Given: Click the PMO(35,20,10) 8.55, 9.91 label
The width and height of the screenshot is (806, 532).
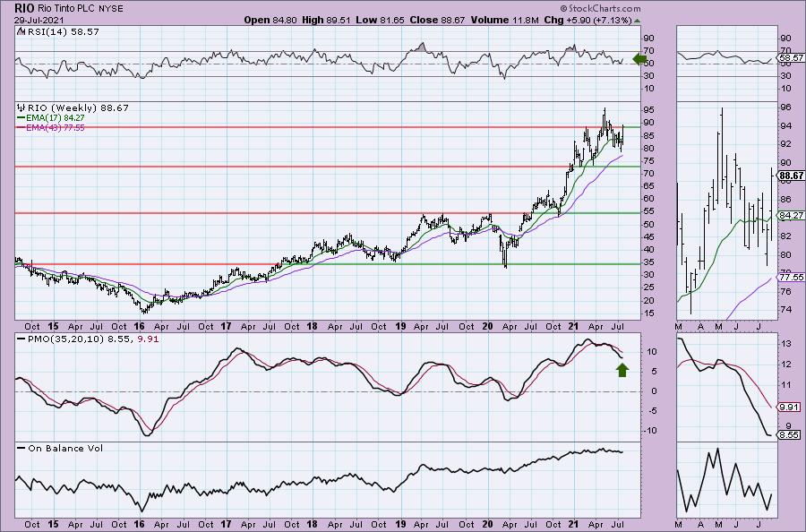Looking at the screenshot, I should 92,339.
